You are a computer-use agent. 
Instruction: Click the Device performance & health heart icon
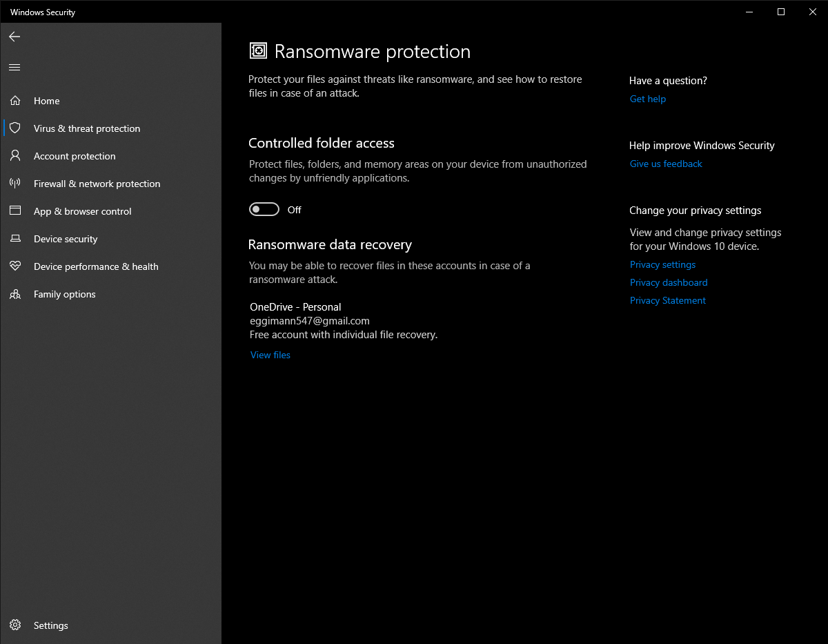(x=15, y=266)
